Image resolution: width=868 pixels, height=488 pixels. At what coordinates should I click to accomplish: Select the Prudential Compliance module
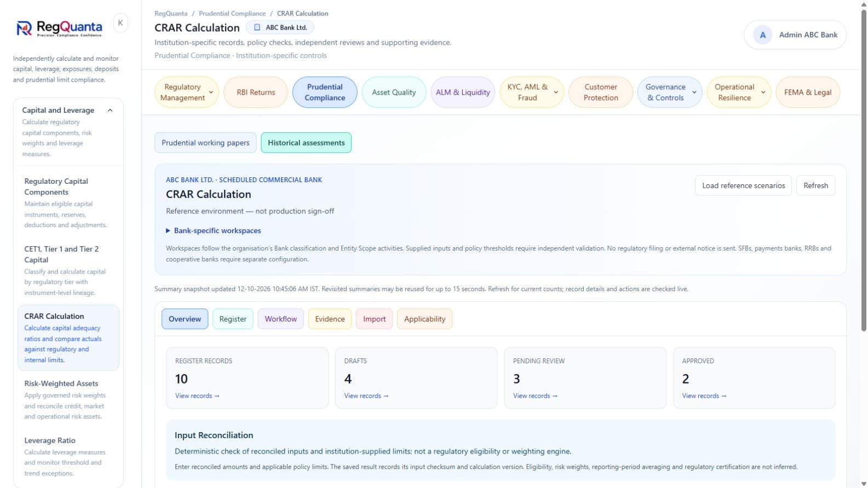click(x=325, y=92)
